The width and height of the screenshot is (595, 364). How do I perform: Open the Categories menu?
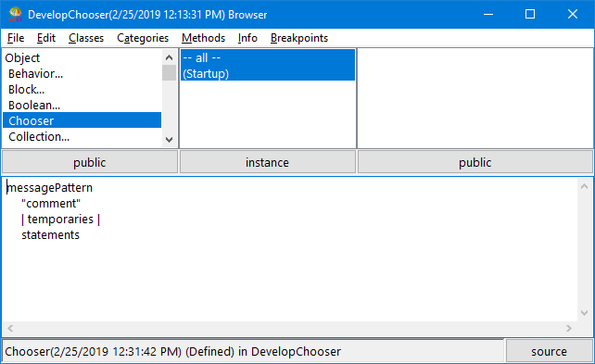tap(143, 38)
